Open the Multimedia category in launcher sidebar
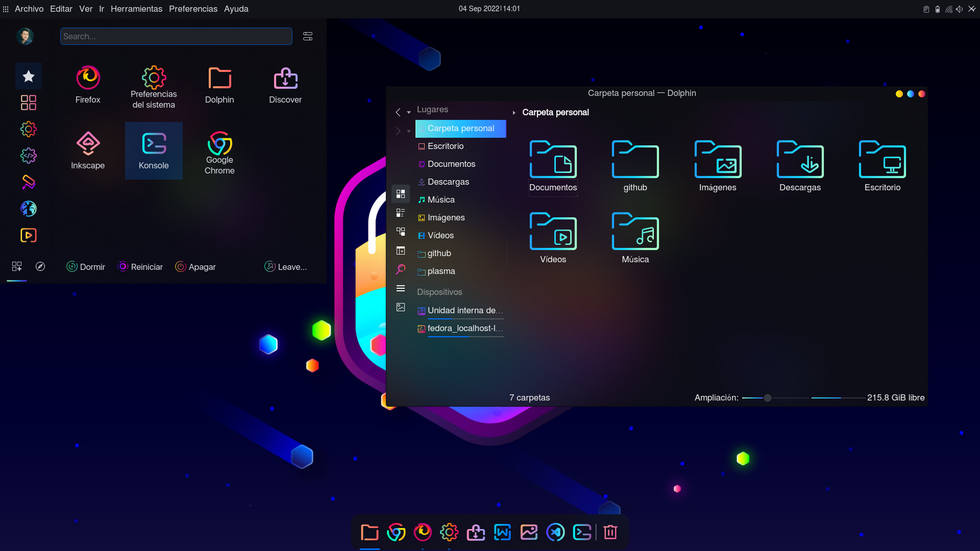The image size is (980, 551). click(29, 235)
